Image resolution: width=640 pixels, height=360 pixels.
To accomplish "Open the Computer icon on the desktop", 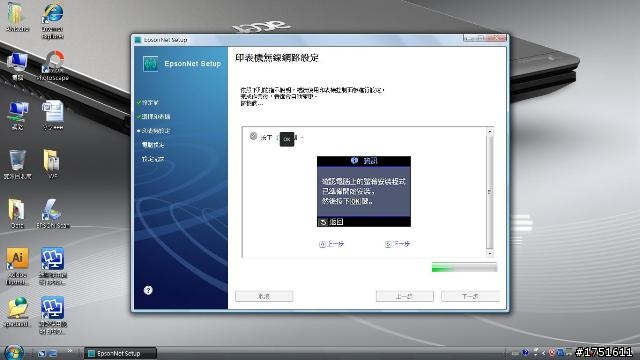I will point(17,66).
